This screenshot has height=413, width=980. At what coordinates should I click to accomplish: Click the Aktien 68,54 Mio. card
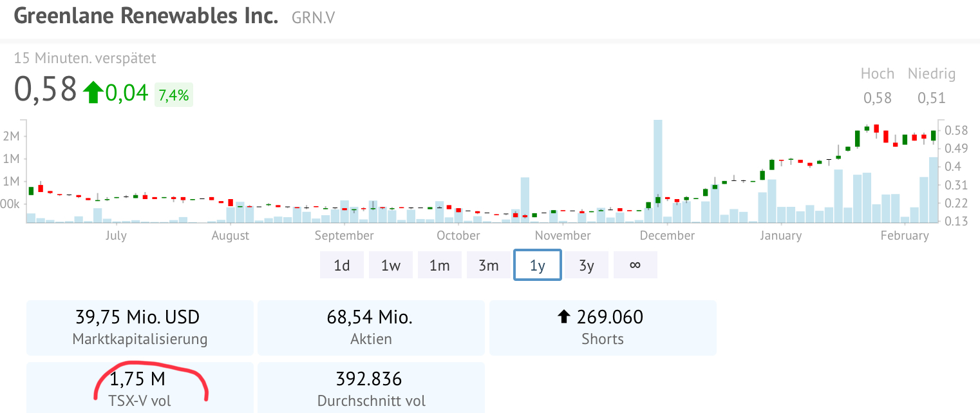click(371, 327)
